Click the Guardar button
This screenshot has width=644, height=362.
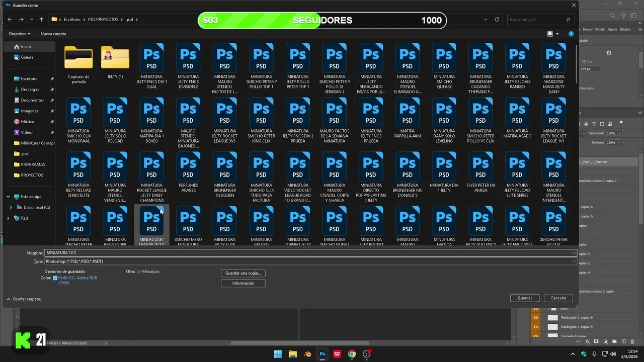tap(525, 298)
